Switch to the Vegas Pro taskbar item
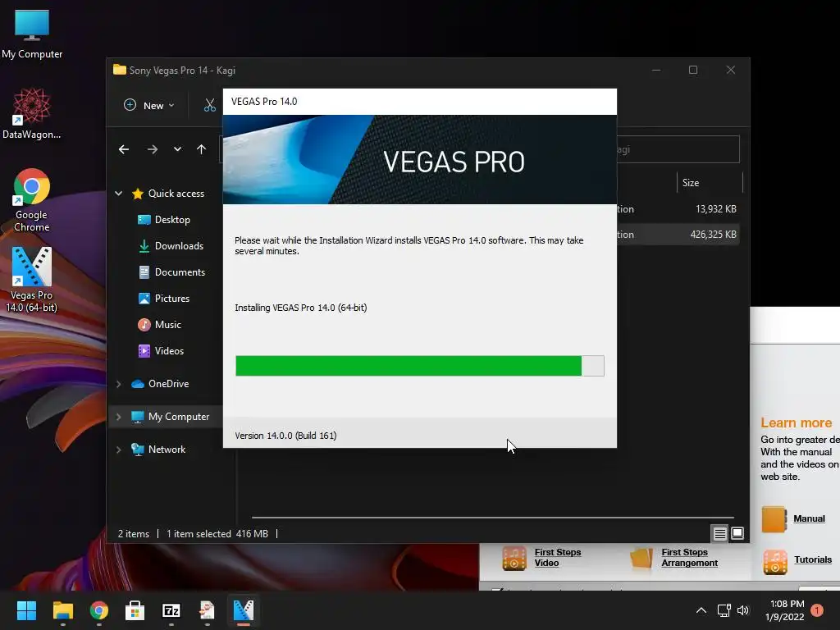 pyautogui.click(x=243, y=610)
